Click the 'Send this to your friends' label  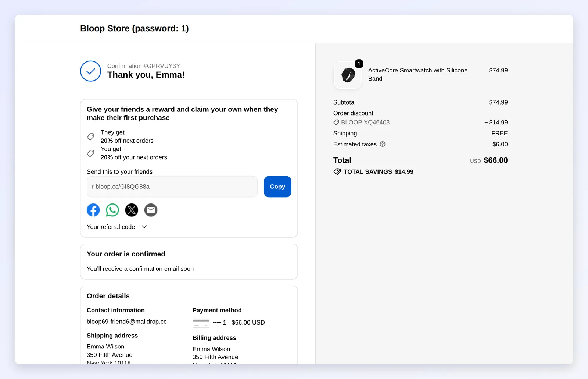click(119, 172)
